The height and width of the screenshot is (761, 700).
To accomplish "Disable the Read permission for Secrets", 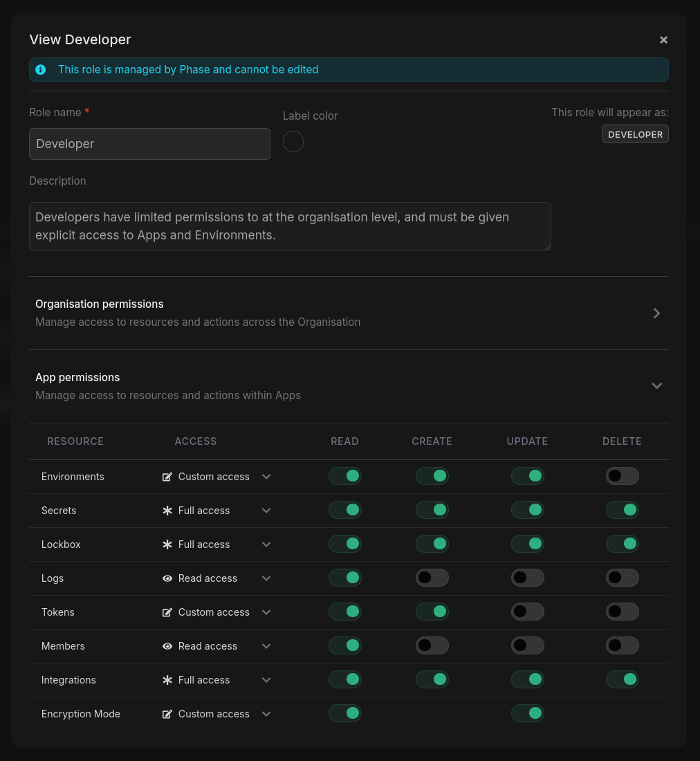I will 345,510.
